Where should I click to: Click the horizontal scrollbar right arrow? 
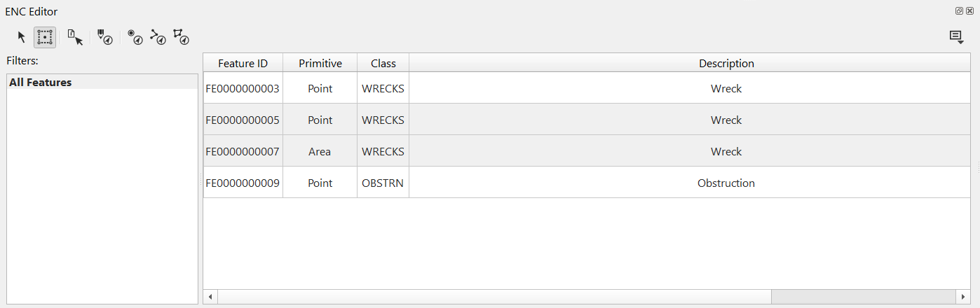[964, 297]
